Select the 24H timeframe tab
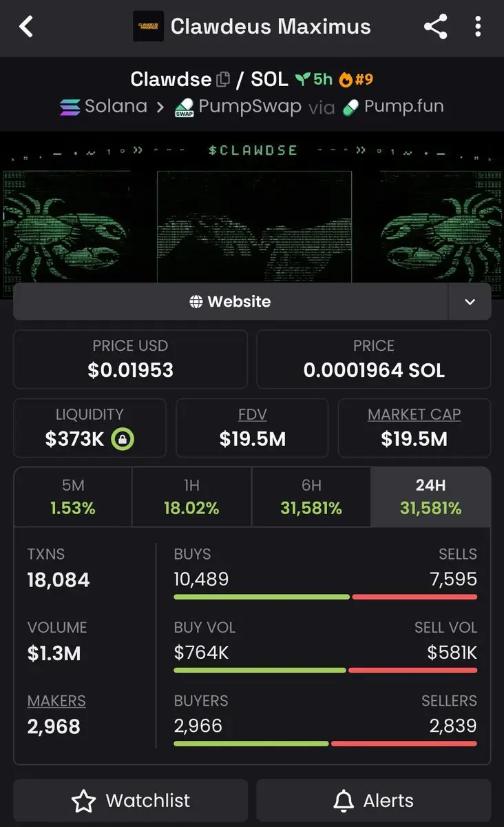Image resolution: width=504 pixels, height=827 pixels. click(x=430, y=497)
